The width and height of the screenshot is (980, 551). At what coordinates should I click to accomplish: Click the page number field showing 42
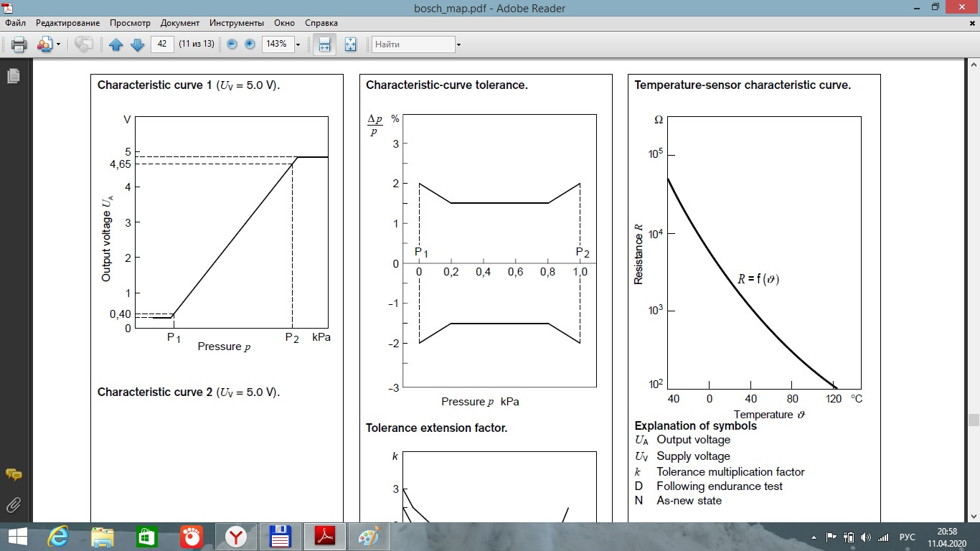[162, 44]
